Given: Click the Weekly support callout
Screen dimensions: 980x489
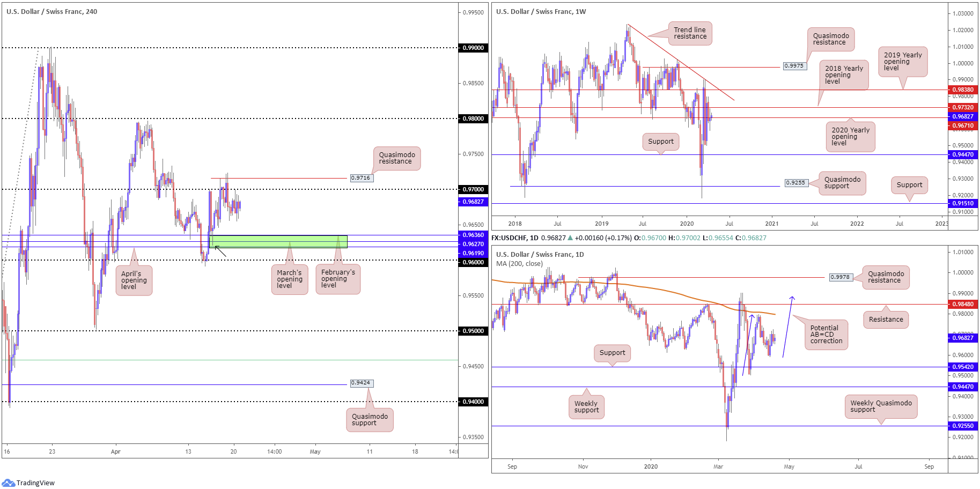Looking at the screenshot, I should click(586, 407).
